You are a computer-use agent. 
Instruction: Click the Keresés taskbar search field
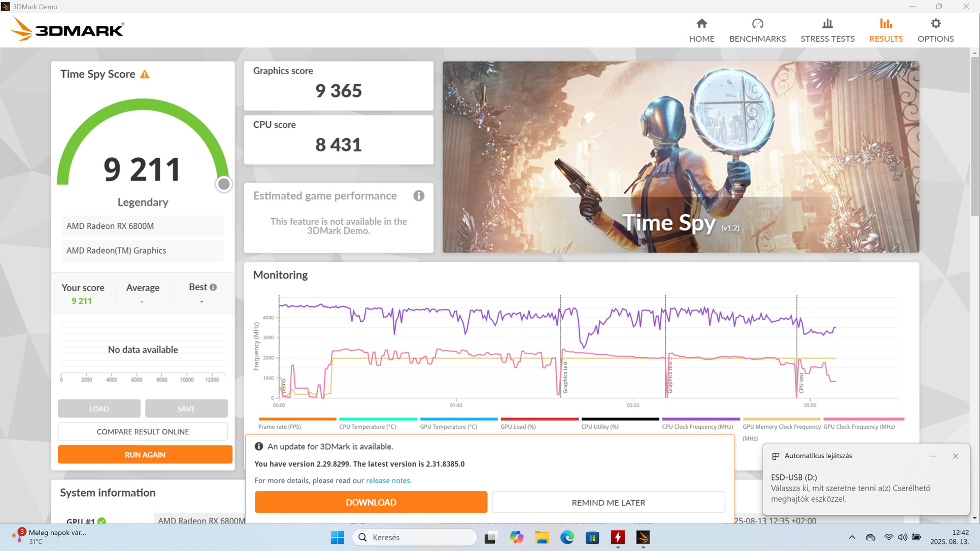pyautogui.click(x=415, y=537)
